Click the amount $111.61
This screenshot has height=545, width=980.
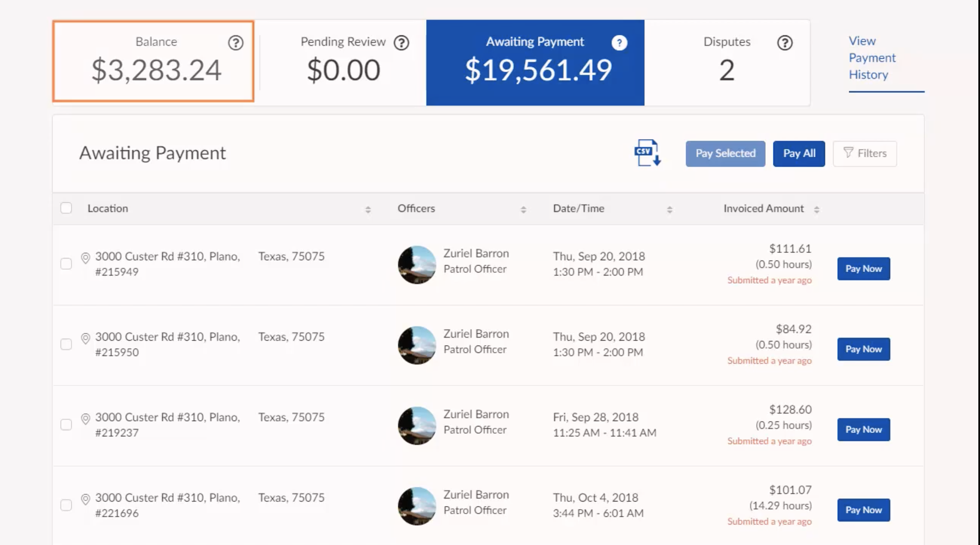[790, 249]
